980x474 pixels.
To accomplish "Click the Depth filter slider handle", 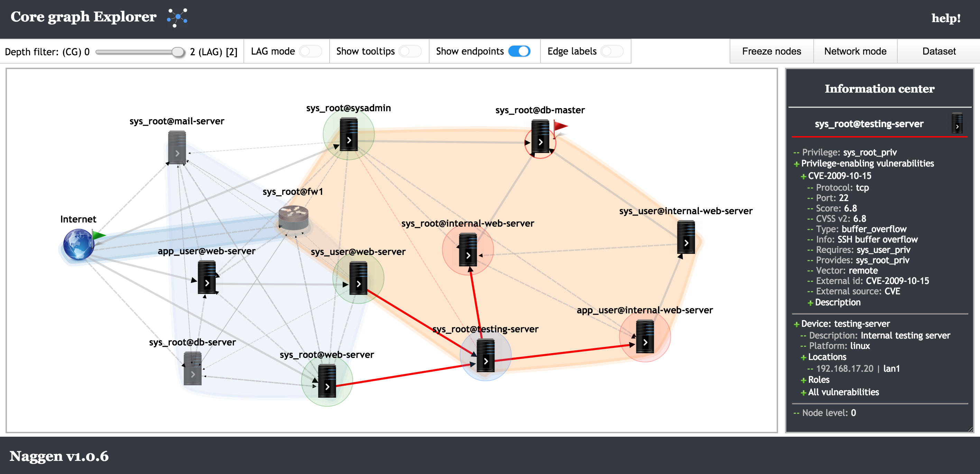I will [x=178, y=52].
